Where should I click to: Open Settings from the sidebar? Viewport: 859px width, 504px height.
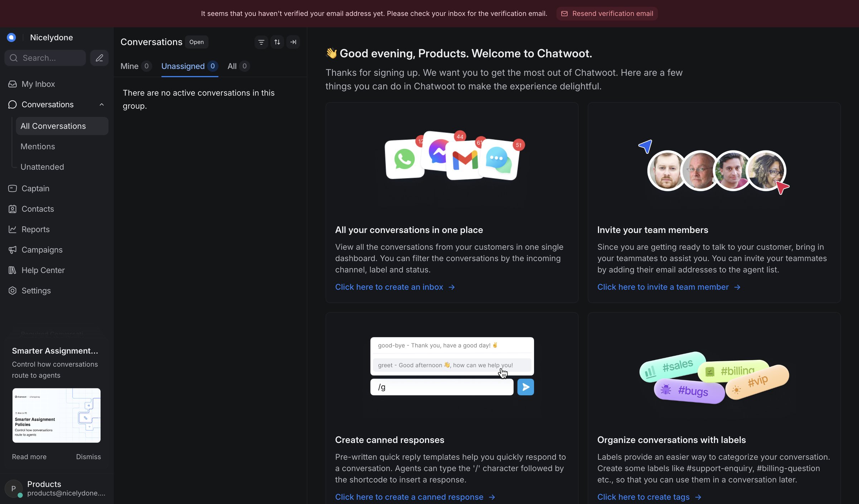[x=36, y=290]
